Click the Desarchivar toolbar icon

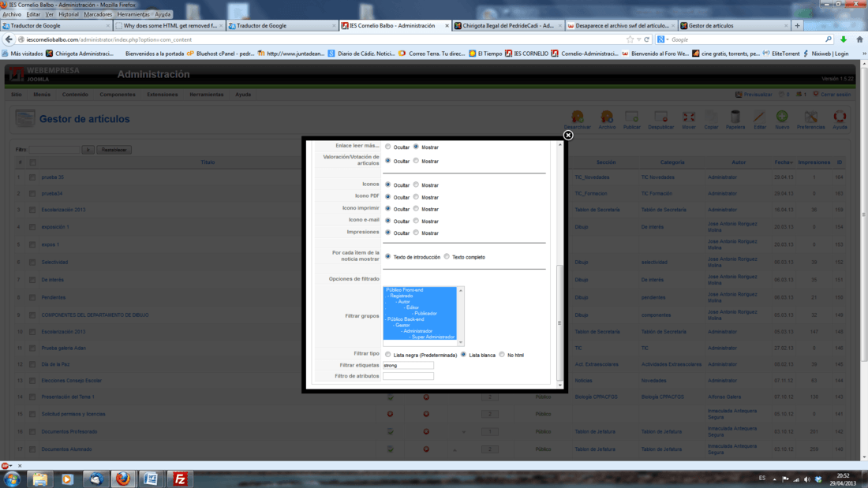click(x=578, y=120)
